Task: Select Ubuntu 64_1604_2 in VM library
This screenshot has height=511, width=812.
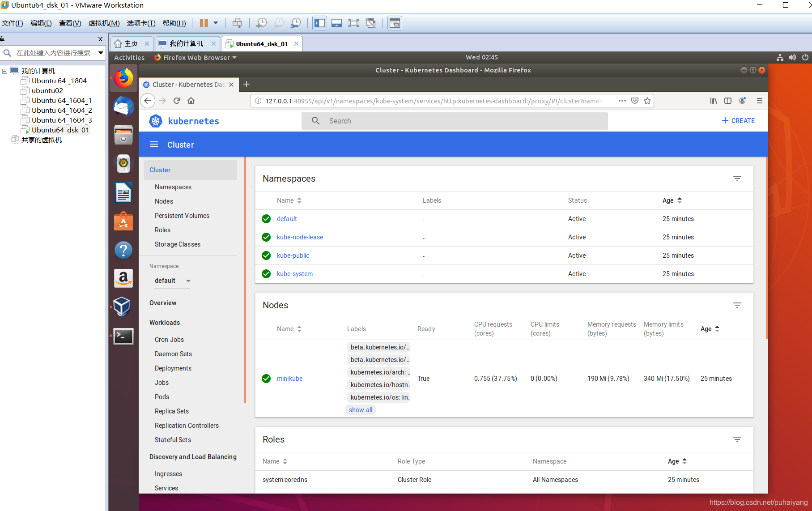Action: [62, 110]
